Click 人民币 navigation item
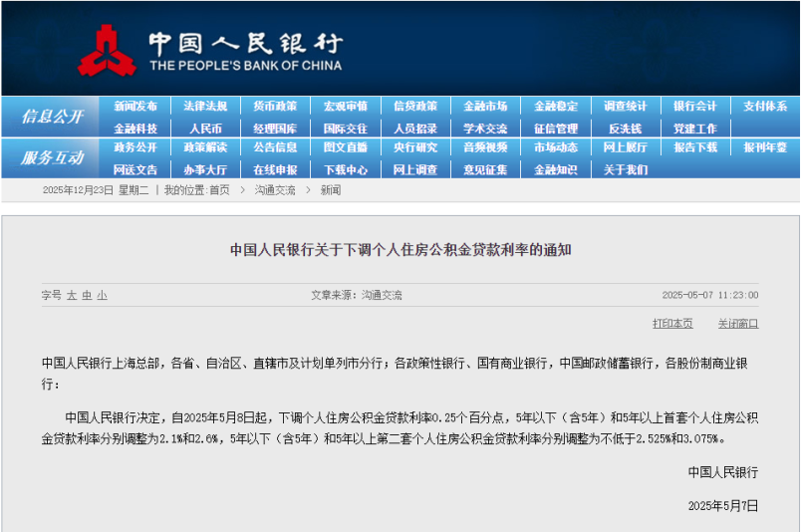Image resolution: width=801 pixels, height=532 pixels. click(x=205, y=129)
